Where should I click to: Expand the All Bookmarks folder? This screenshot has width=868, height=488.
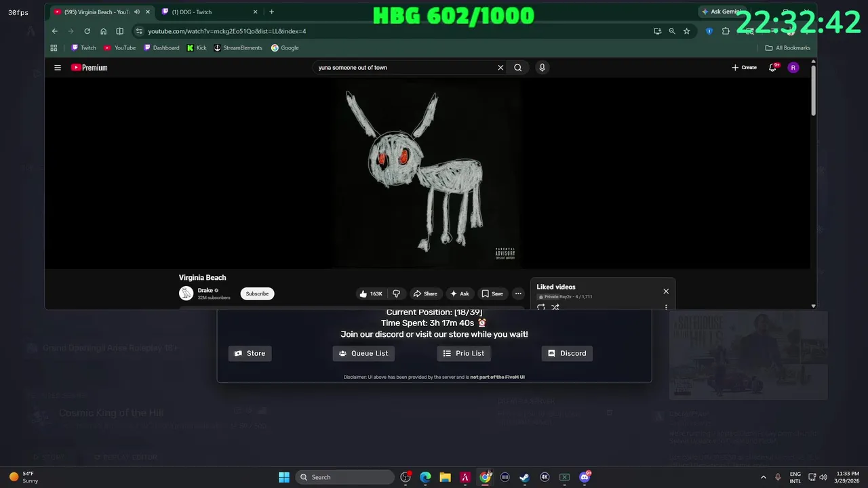(788, 48)
